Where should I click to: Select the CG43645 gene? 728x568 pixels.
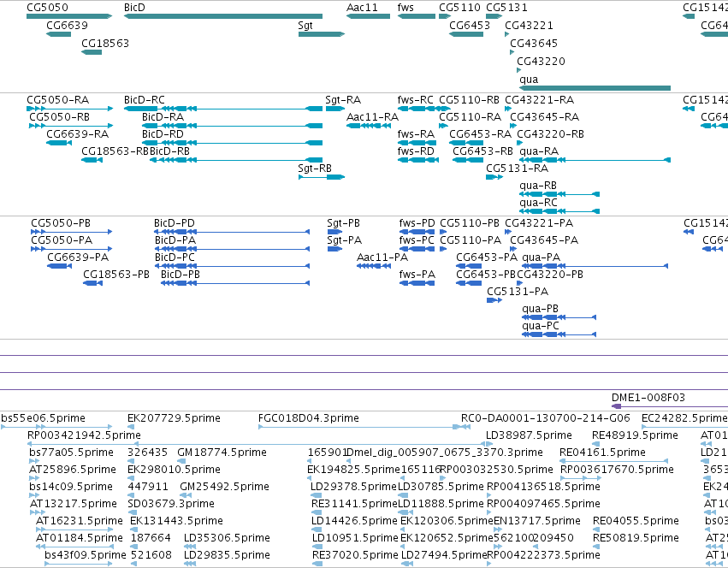(x=512, y=52)
